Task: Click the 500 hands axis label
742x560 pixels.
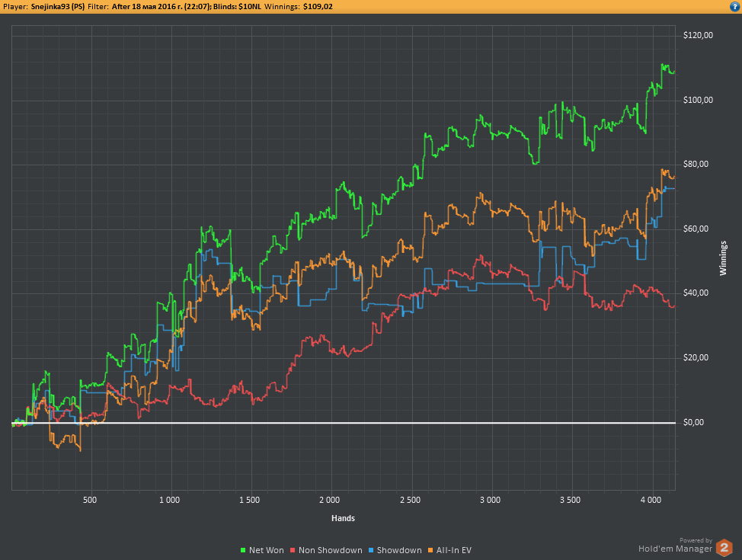Action: point(90,500)
